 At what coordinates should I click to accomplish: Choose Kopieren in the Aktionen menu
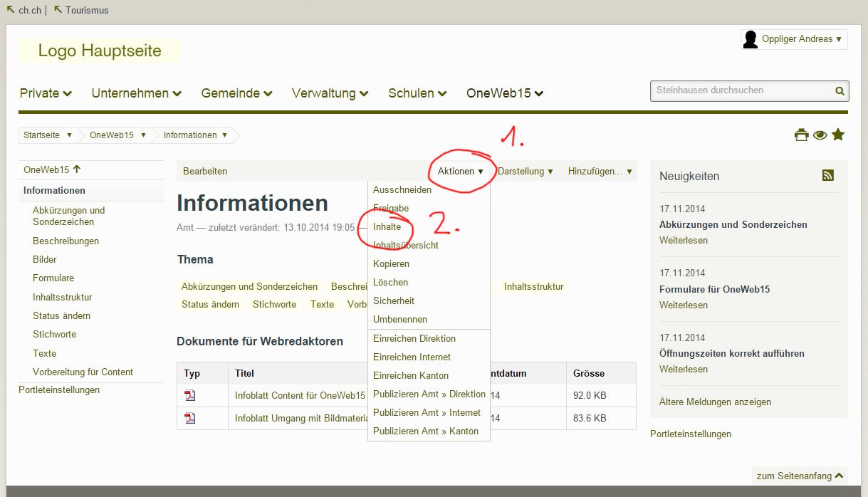(x=391, y=263)
